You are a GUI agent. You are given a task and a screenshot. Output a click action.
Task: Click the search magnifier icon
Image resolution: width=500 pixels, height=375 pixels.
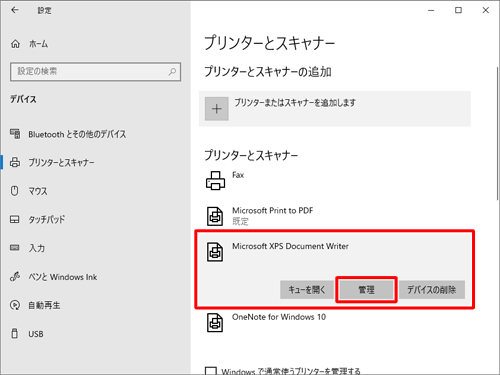(x=172, y=71)
